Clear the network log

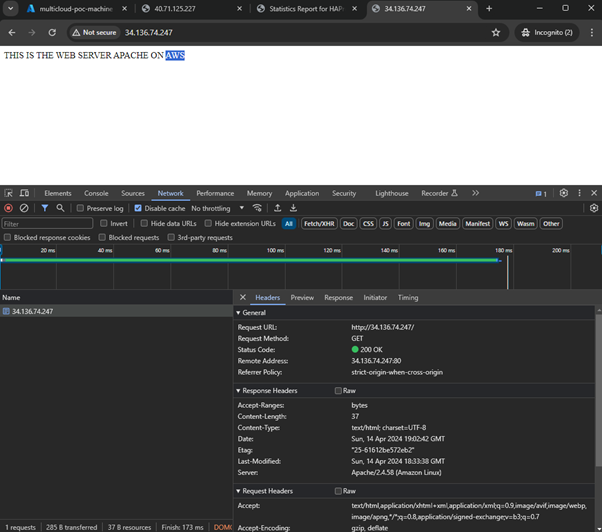tap(24, 208)
